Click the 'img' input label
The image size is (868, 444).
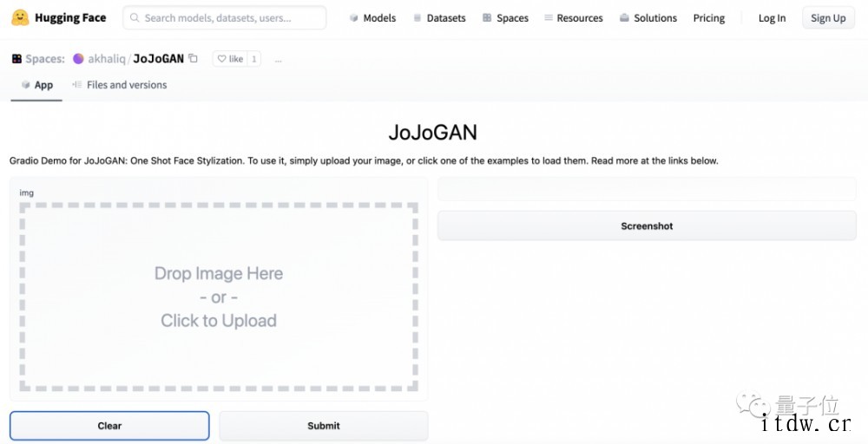[x=27, y=193]
